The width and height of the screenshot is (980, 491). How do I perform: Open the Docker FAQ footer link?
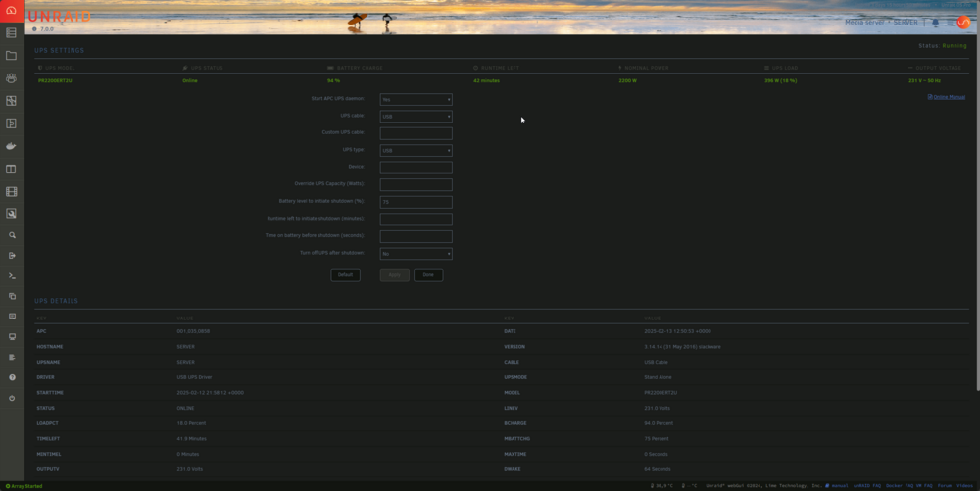click(900, 485)
